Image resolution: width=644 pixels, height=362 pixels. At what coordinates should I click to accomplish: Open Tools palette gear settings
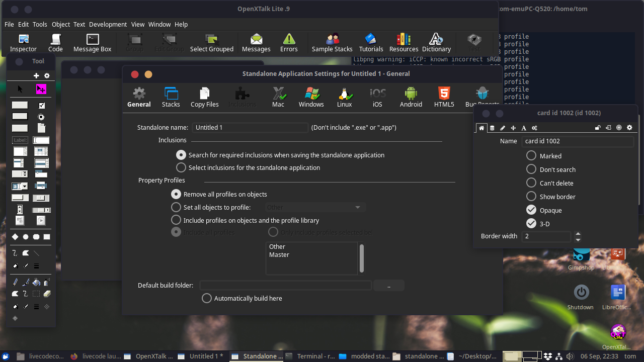pyautogui.click(x=47, y=75)
